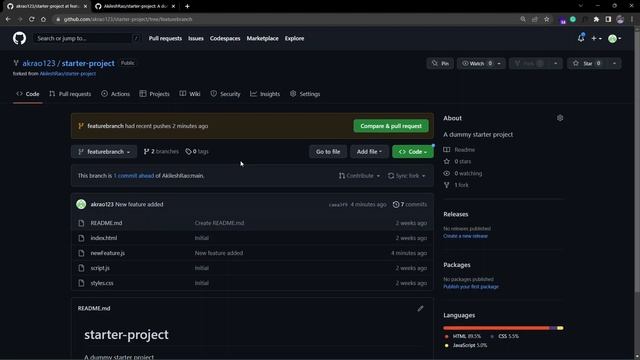The width and height of the screenshot is (640, 360).
Task: Open the index.html file
Action: pos(104,238)
